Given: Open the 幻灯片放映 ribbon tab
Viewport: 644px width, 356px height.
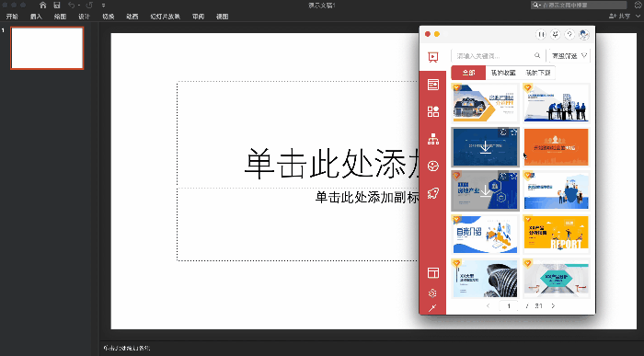Looking at the screenshot, I should point(165,17).
